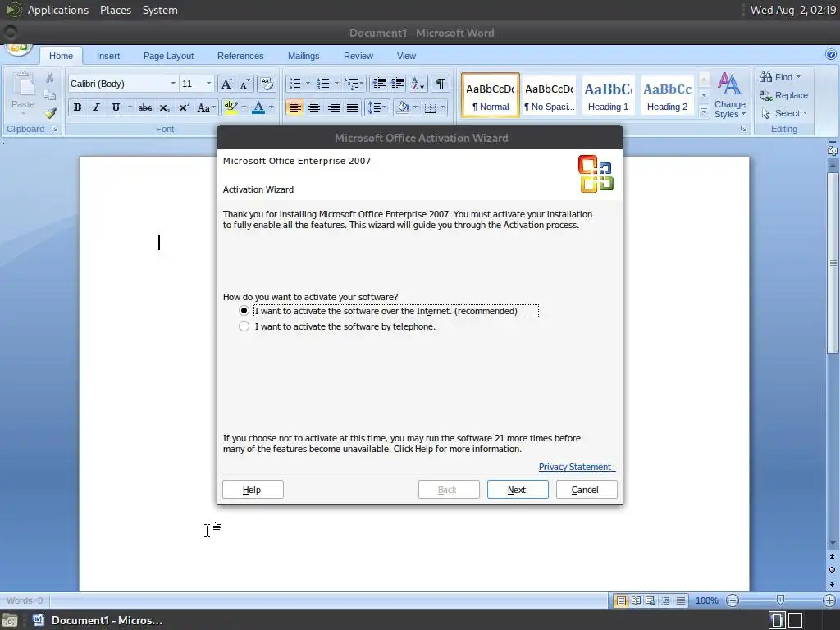840x630 pixels.
Task: Click the Paste clipboard icon
Action: pyautogui.click(x=23, y=84)
